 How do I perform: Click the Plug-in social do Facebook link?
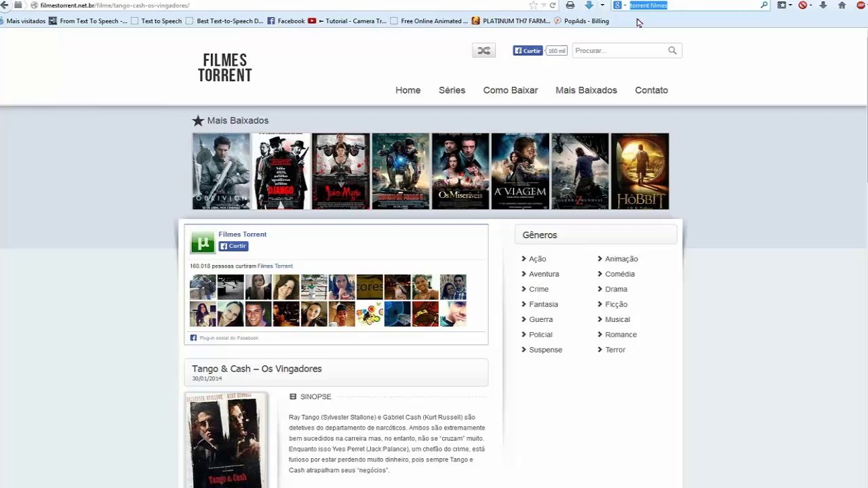coord(229,338)
